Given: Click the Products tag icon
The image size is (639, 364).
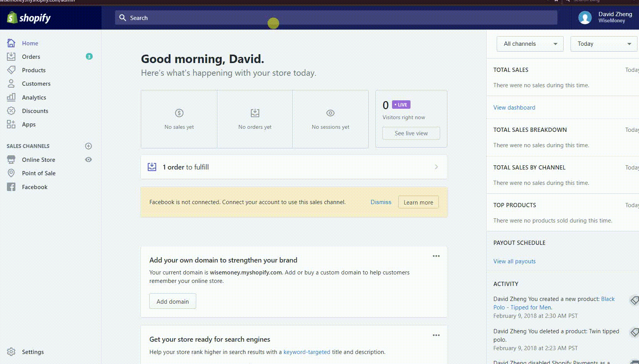Looking at the screenshot, I should tap(11, 70).
